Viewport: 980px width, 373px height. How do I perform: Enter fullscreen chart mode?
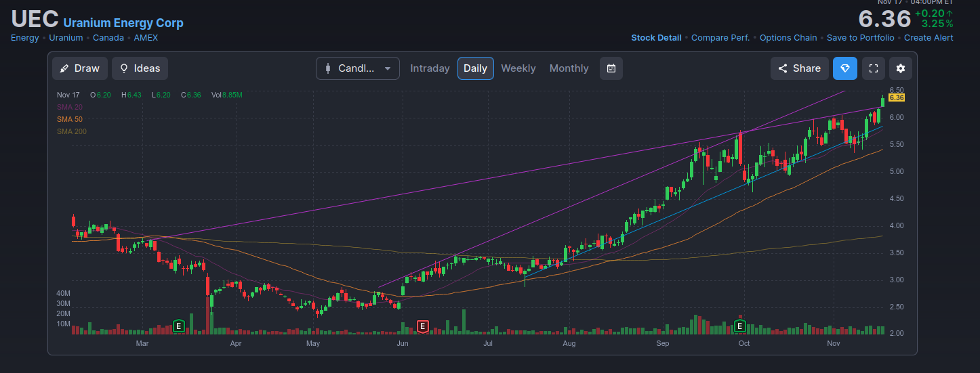(874, 68)
